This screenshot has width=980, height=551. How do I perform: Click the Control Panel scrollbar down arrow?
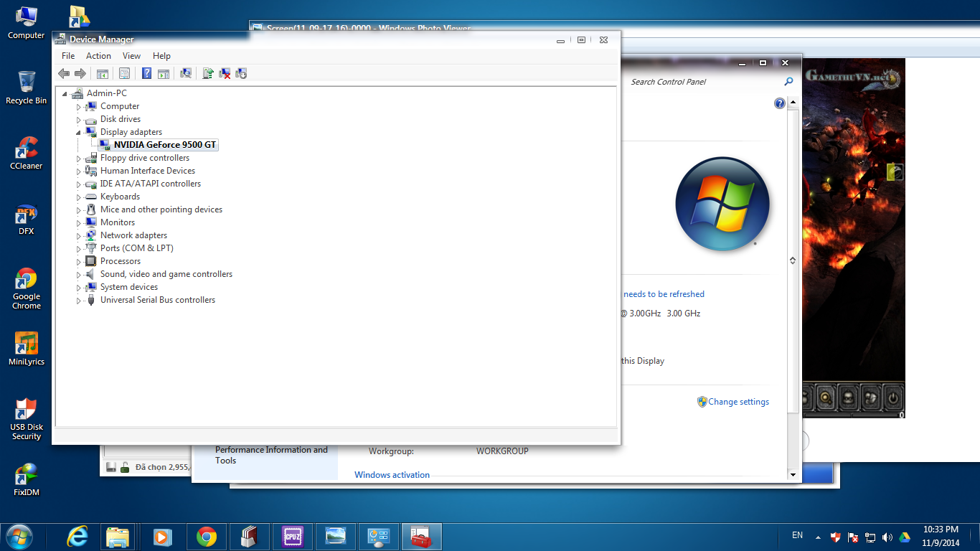click(793, 475)
